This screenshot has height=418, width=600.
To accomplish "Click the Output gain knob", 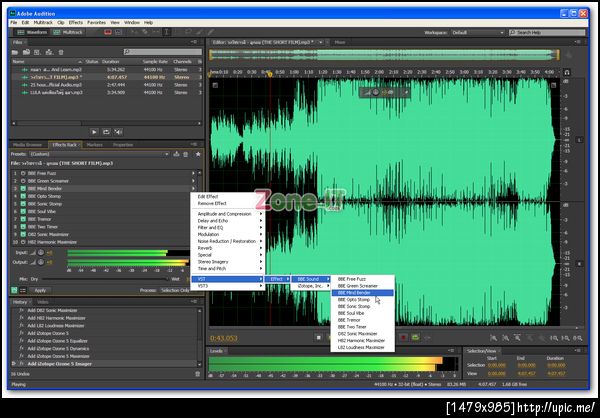I will point(41,262).
